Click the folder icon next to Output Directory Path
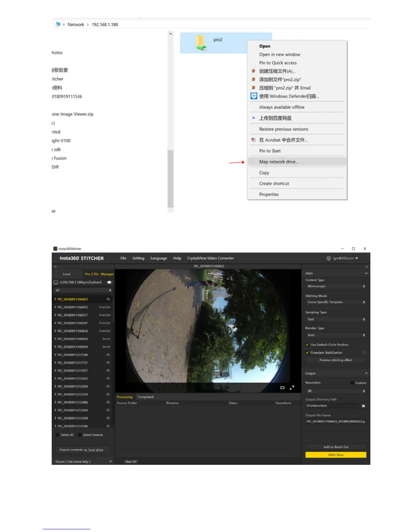 [363, 406]
